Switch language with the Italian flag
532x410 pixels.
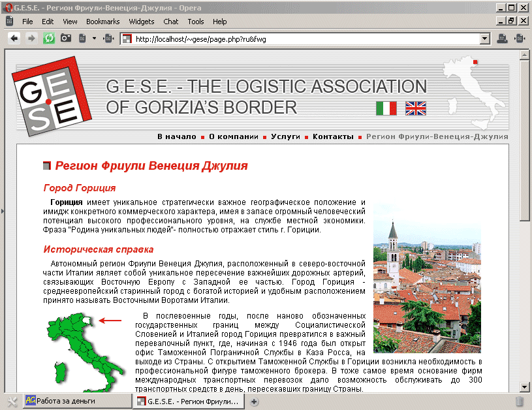tap(386, 108)
